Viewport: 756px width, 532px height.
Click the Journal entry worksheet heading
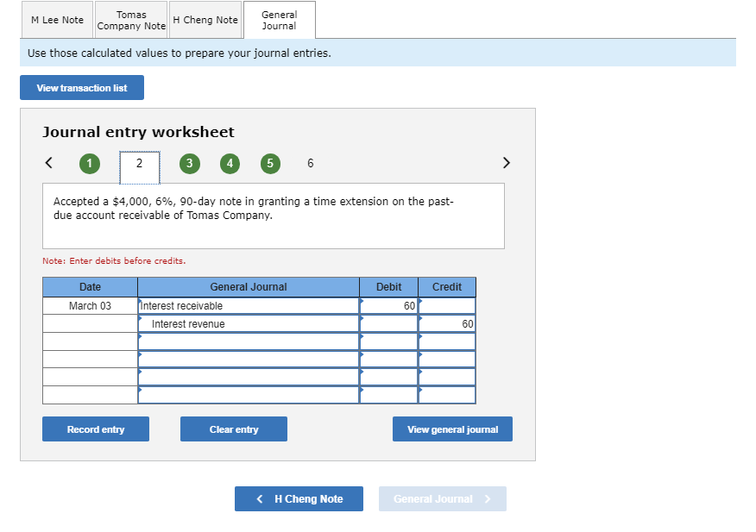(138, 132)
